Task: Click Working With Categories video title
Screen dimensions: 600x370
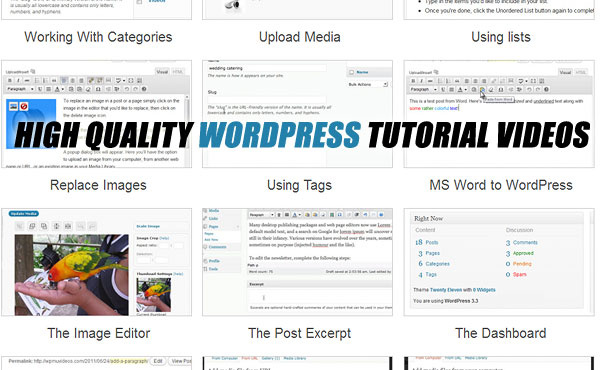Action: click(x=98, y=37)
